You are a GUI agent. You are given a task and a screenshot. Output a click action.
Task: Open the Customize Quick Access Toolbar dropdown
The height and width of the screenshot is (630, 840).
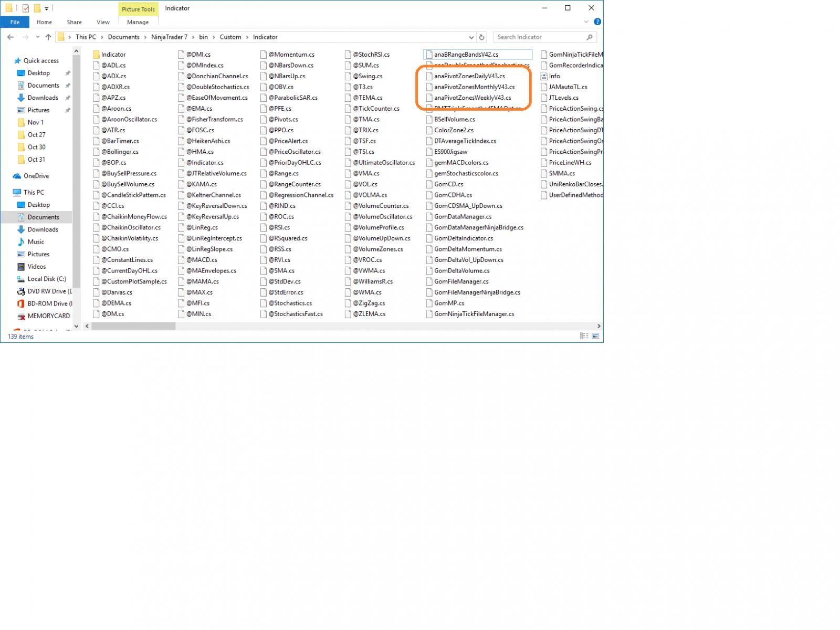[x=46, y=8]
